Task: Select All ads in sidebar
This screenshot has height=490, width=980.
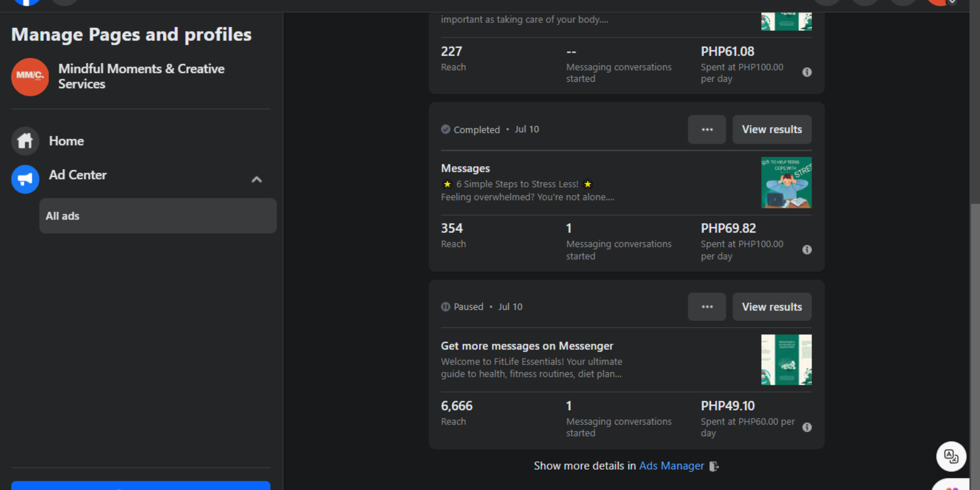Action: (x=158, y=216)
